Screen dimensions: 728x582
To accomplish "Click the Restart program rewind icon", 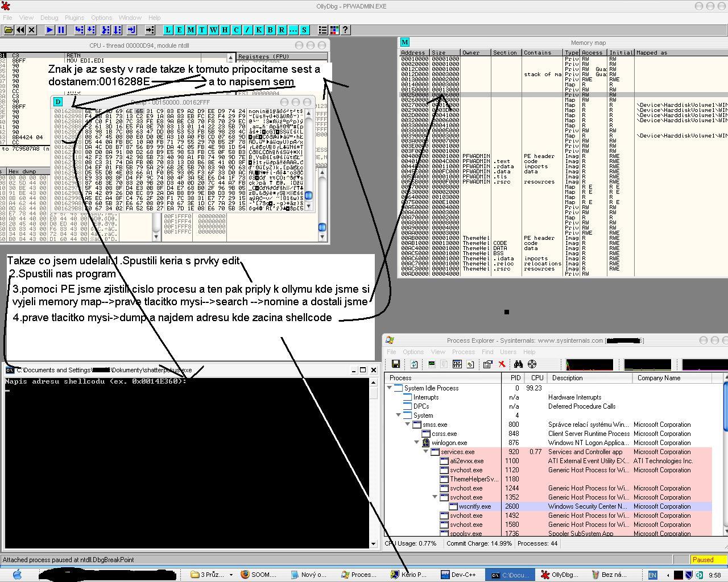I will point(20,30).
